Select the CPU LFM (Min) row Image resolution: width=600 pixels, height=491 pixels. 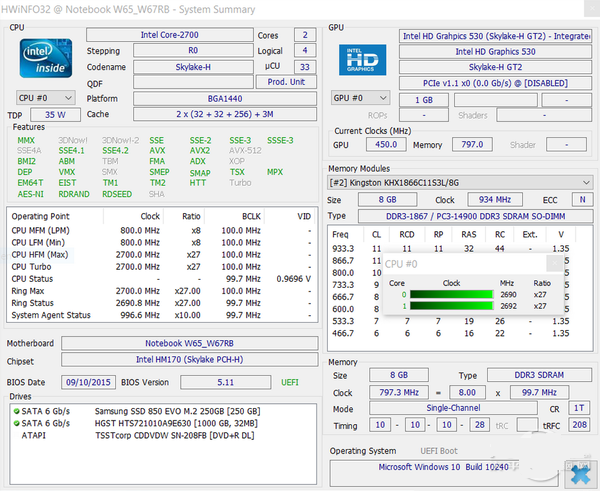162,243
